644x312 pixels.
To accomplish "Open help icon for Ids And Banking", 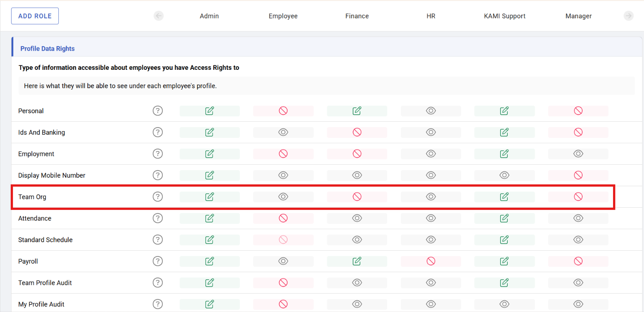I will (158, 132).
